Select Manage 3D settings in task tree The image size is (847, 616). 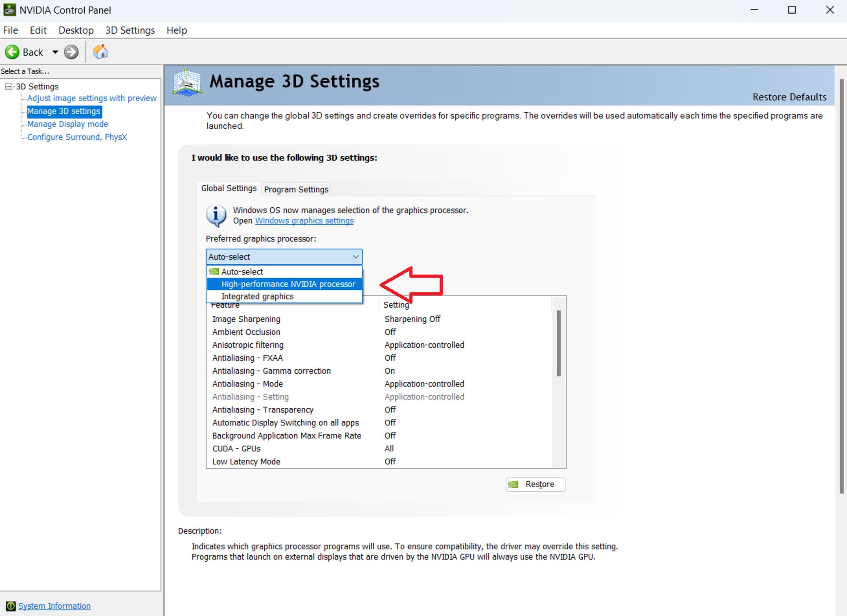(64, 111)
